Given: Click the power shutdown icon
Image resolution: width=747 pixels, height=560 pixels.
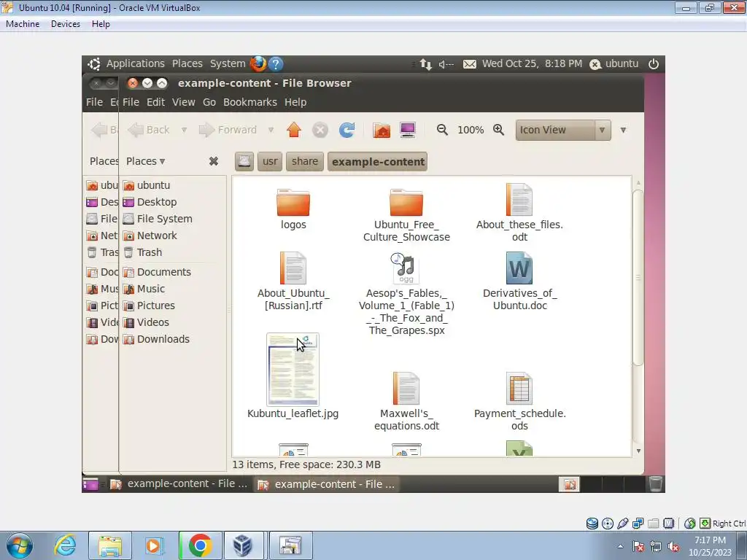Looking at the screenshot, I should coord(653,64).
